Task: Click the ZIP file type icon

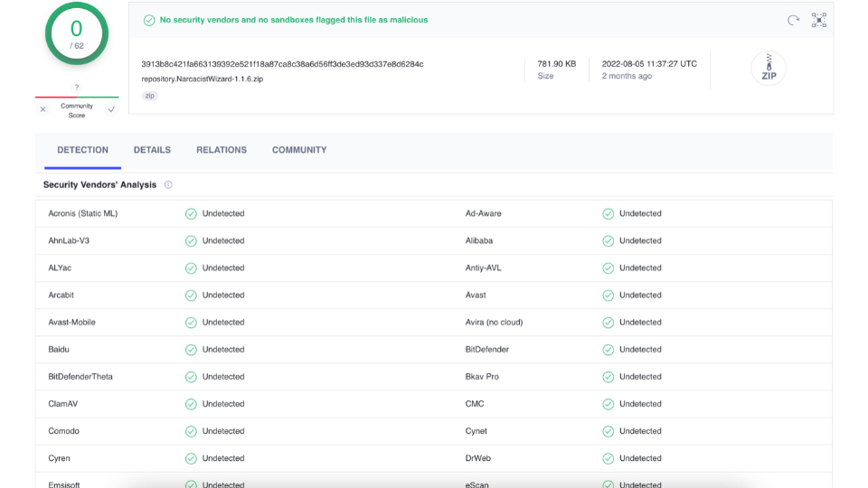Action: [769, 68]
